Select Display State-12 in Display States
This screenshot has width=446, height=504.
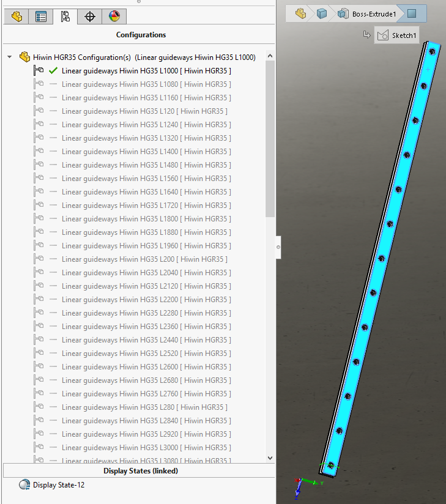(59, 484)
